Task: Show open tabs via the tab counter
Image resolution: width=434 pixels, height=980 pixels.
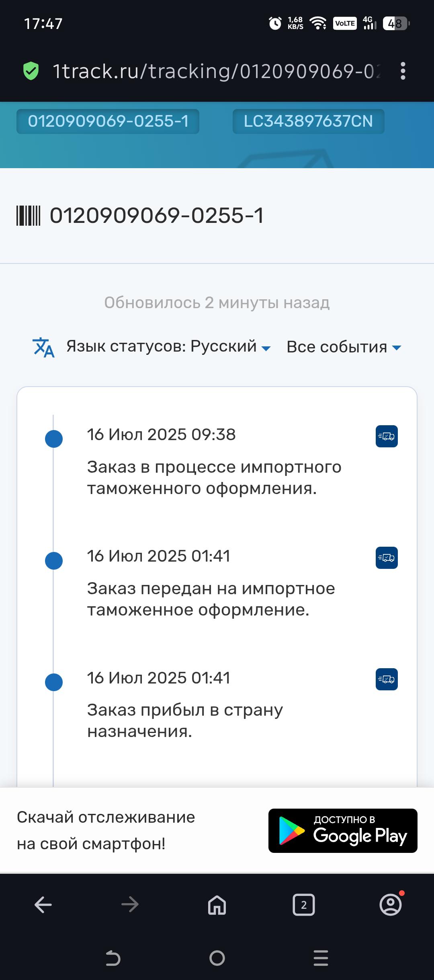Action: point(304,905)
